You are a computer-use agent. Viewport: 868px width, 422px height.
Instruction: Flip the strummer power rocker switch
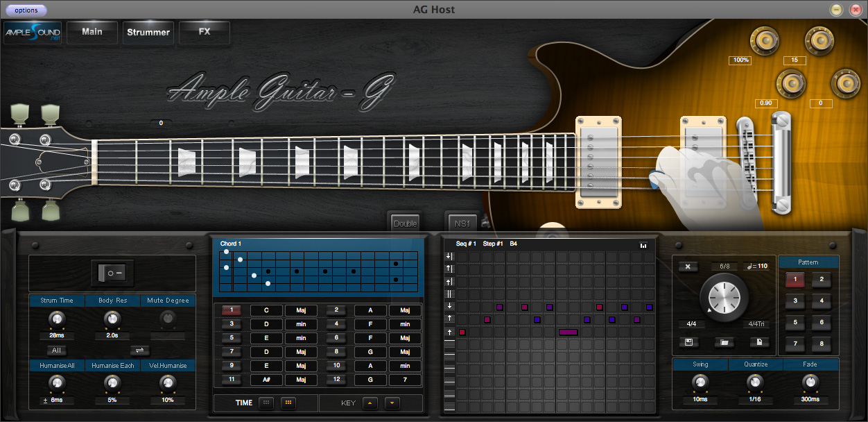tap(112, 273)
